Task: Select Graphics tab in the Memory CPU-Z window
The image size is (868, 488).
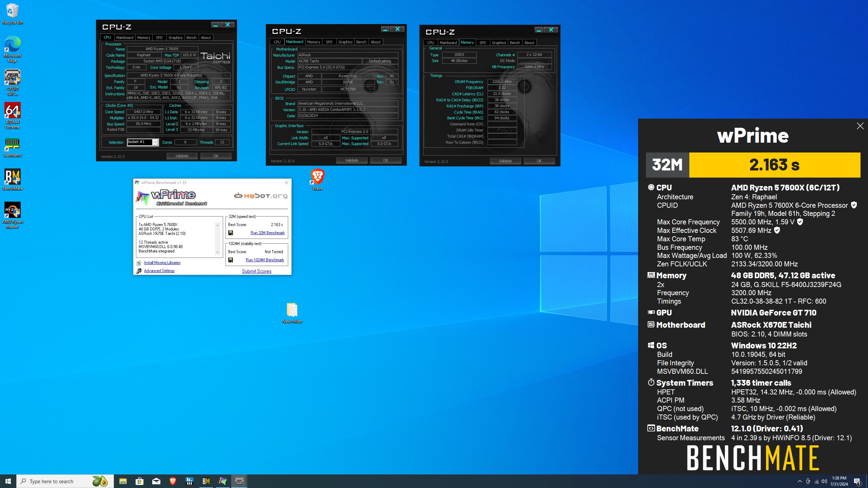Action: (499, 43)
